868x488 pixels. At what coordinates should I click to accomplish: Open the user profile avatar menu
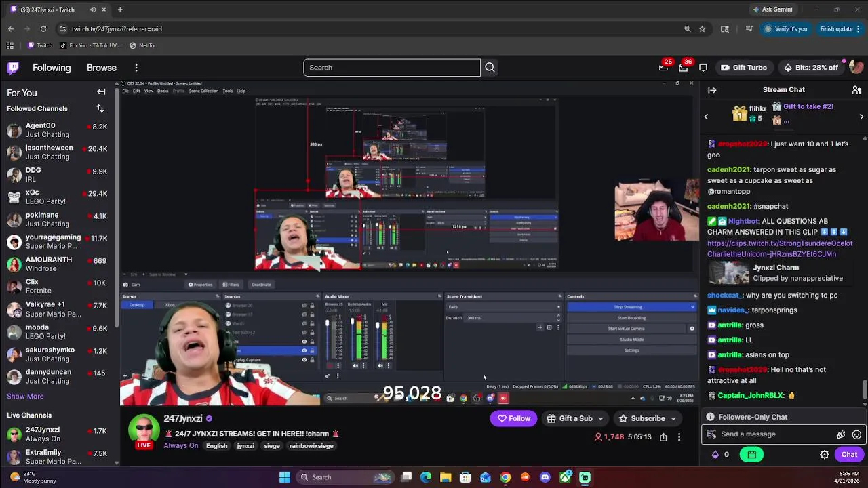pyautogui.click(x=856, y=68)
